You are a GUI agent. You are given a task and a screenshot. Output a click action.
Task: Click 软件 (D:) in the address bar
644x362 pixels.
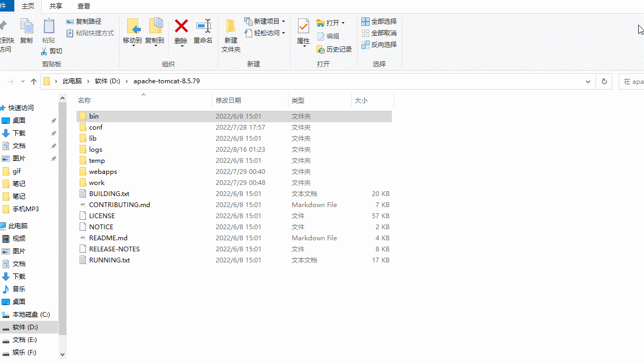pos(108,82)
